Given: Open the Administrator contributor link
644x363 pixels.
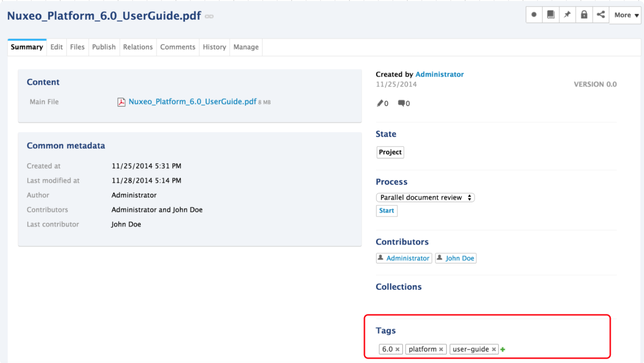Looking at the screenshot, I should (x=408, y=259).
